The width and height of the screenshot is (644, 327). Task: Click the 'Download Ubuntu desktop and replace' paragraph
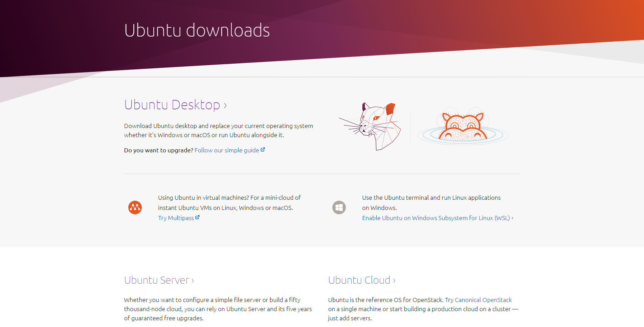[219, 130]
